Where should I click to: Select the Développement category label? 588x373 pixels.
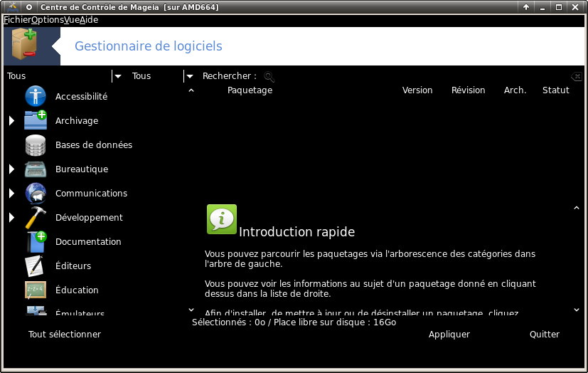pyautogui.click(x=90, y=218)
